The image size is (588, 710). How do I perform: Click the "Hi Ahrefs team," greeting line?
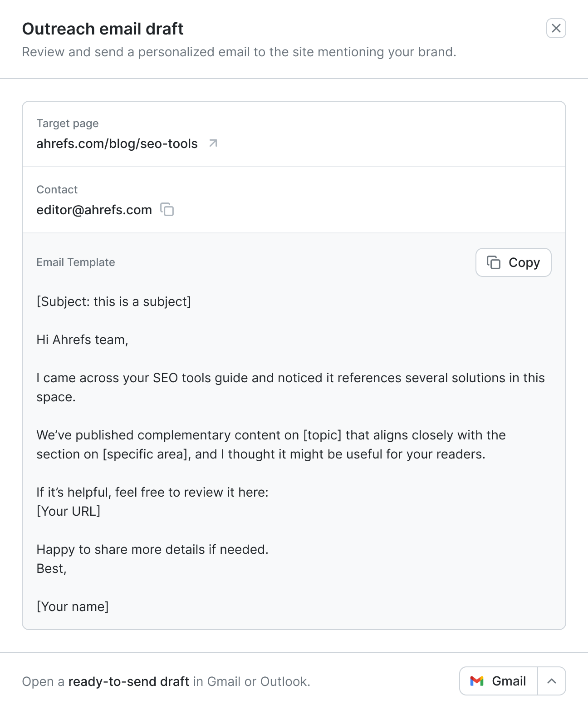(x=83, y=340)
